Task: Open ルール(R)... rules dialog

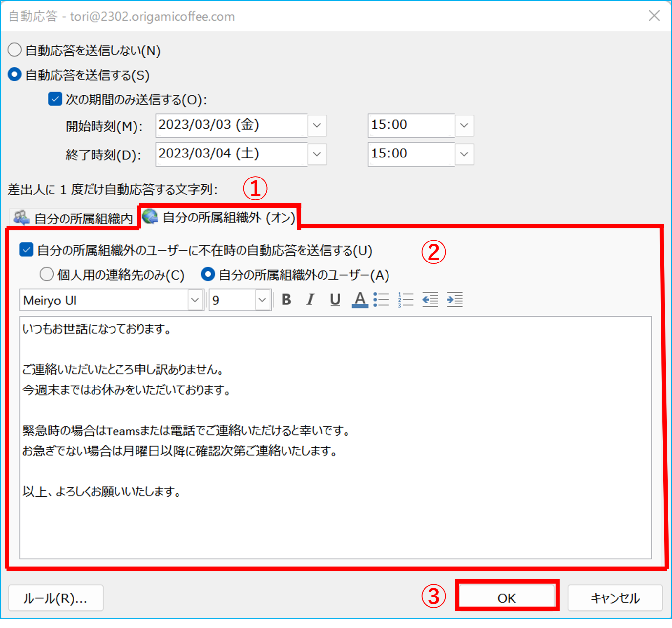Action: click(x=56, y=598)
